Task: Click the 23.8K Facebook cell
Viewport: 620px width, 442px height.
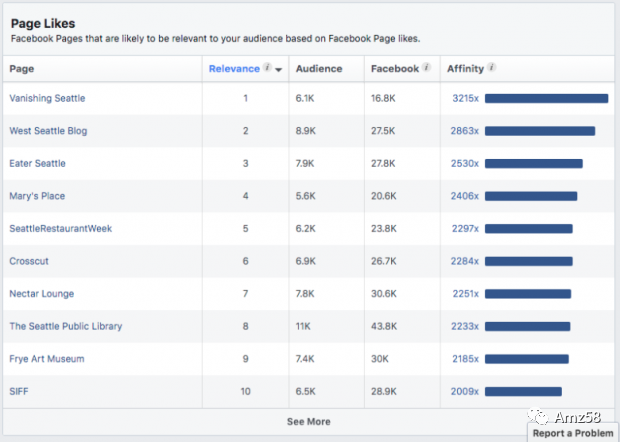Action: pyautogui.click(x=384, y=229)
